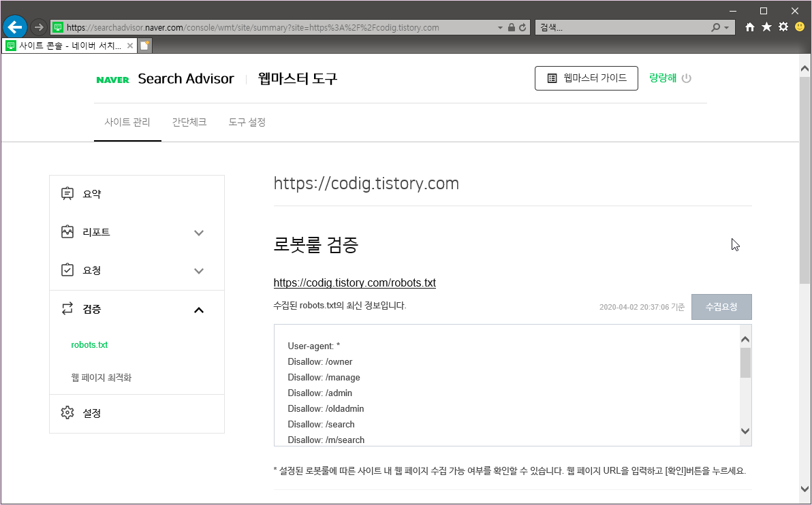The image size is (812, 505).
Task: Click the 요청 checklist icon in sidebar
Action: pyautogui.click(x=67, y=270)
